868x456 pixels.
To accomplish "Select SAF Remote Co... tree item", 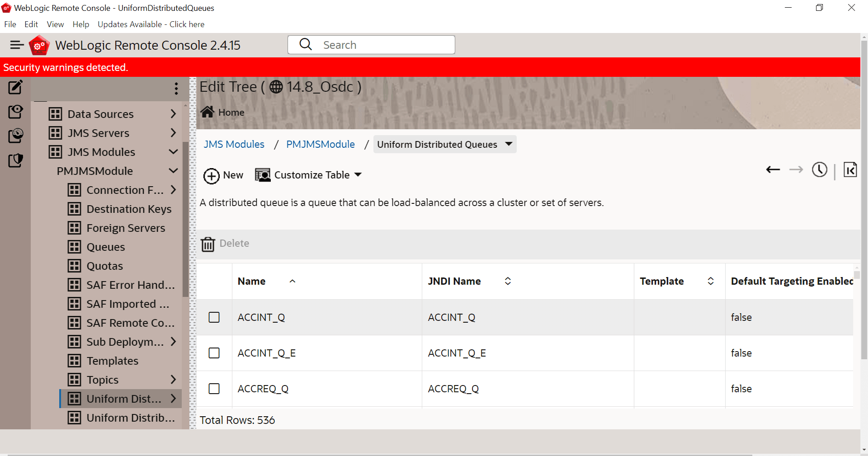I will [131, 323].
